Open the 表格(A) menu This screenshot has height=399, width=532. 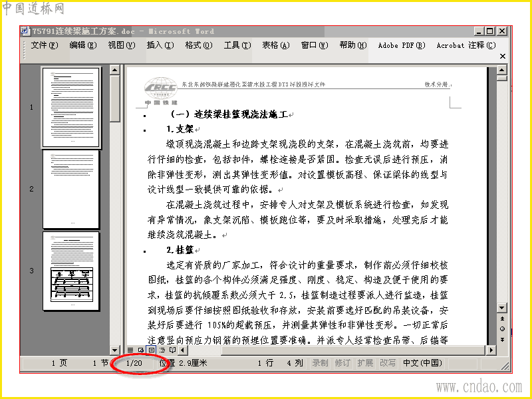tap(276, 45)
